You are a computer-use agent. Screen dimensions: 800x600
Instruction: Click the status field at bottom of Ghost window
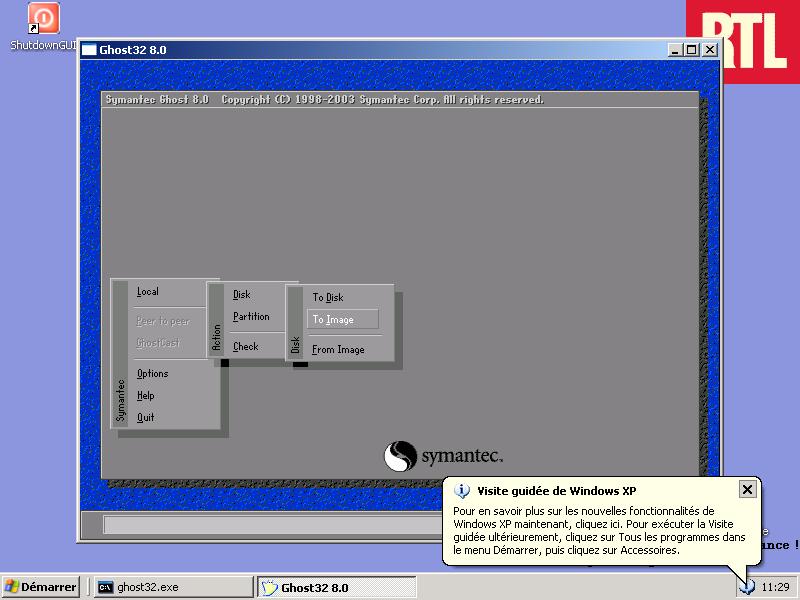(x=273, y=525)
